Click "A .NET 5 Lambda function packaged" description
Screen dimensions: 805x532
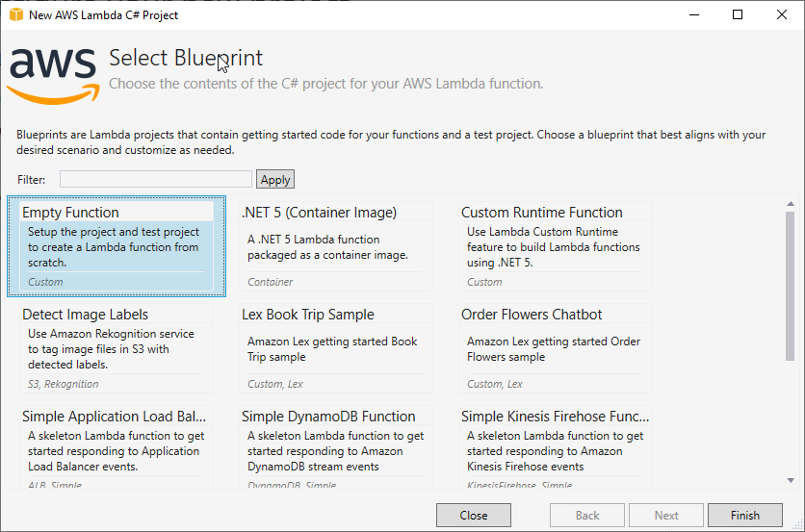pos(327,247)
